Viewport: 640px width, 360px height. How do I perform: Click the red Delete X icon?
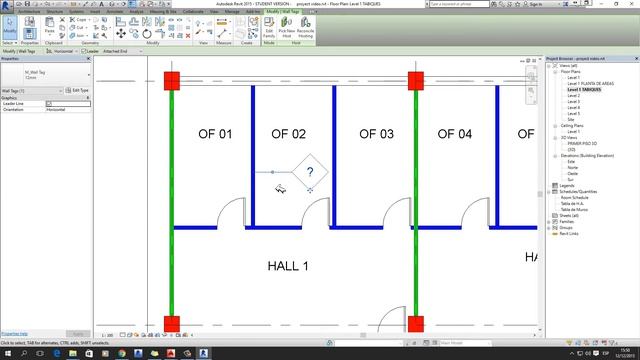188,36
